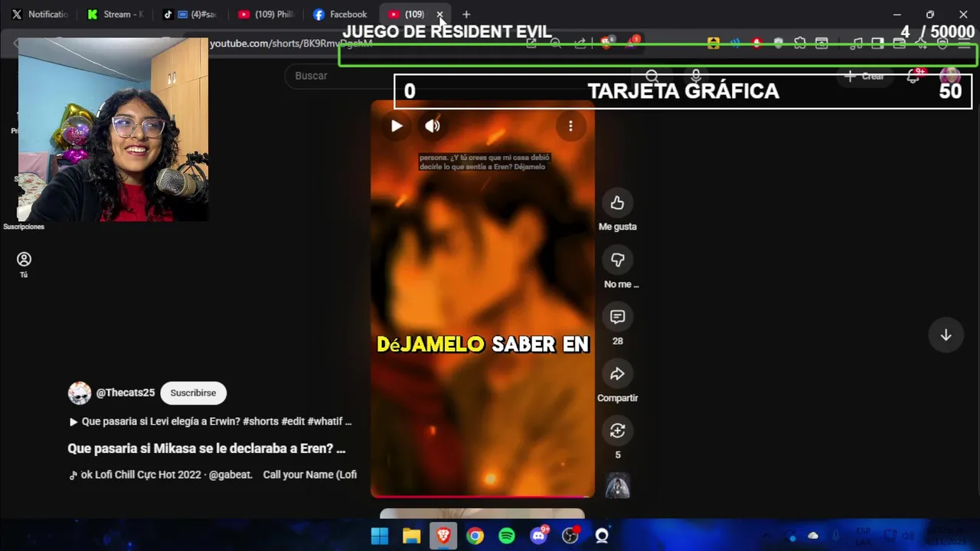Click the zoom magnifier in address bar
The image size is (980, 551).
click(556, 44)
